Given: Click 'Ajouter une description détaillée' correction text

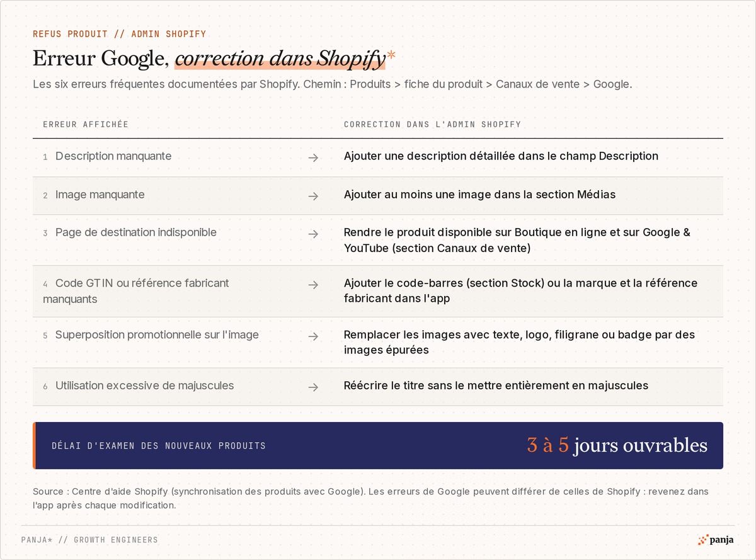Looking at the screenshot, I should point(501,156).
